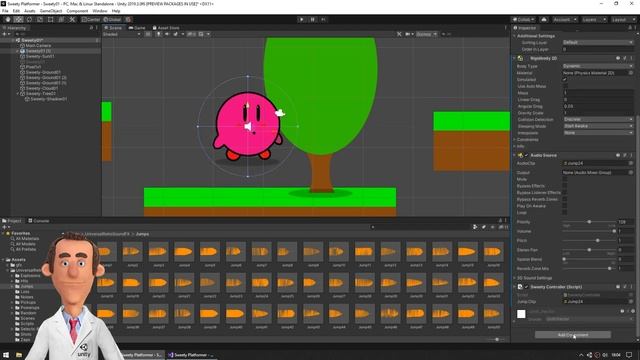Open the Shaded draw mode dropdown

[122, 34]
